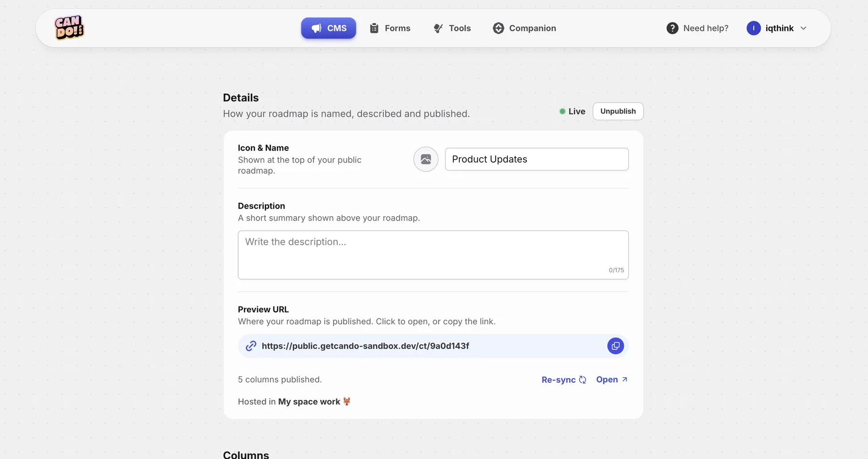The height and width of the screenshot is (459, 868).
Task: Open the Tools tab
Action: [x=452, y=28]
